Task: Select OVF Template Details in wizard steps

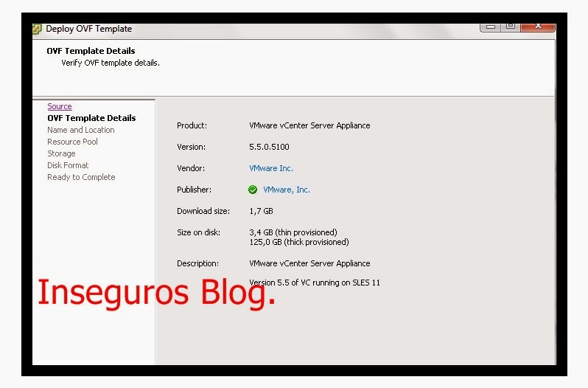Action: click(91, 118)
